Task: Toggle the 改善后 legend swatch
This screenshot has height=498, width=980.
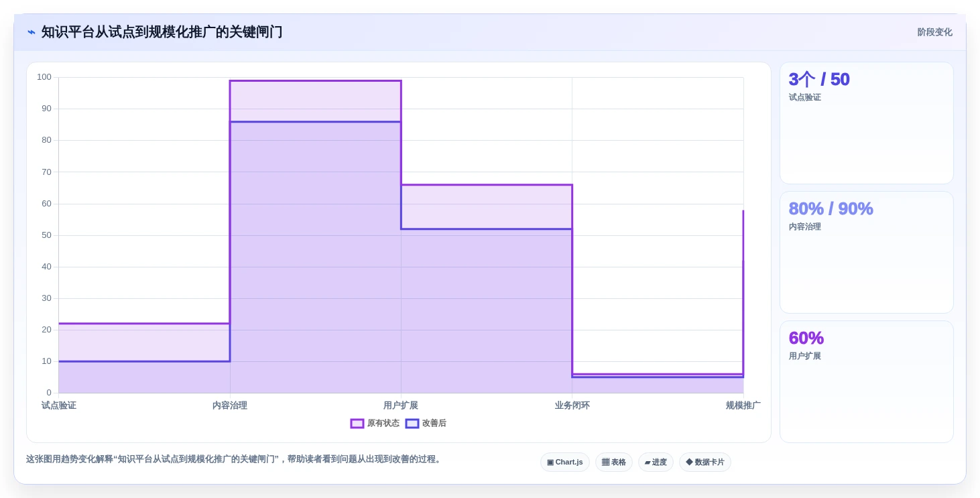Action: click(412, 424)
